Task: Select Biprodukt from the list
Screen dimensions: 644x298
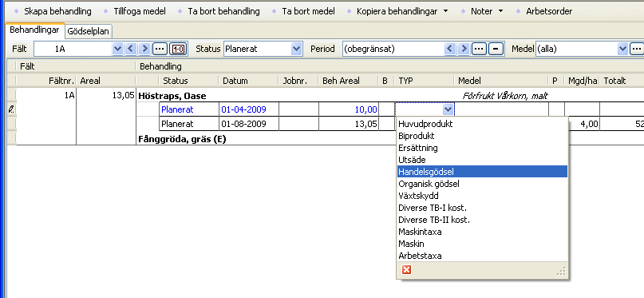Action: pyautogui.click(x=482, y=136)
